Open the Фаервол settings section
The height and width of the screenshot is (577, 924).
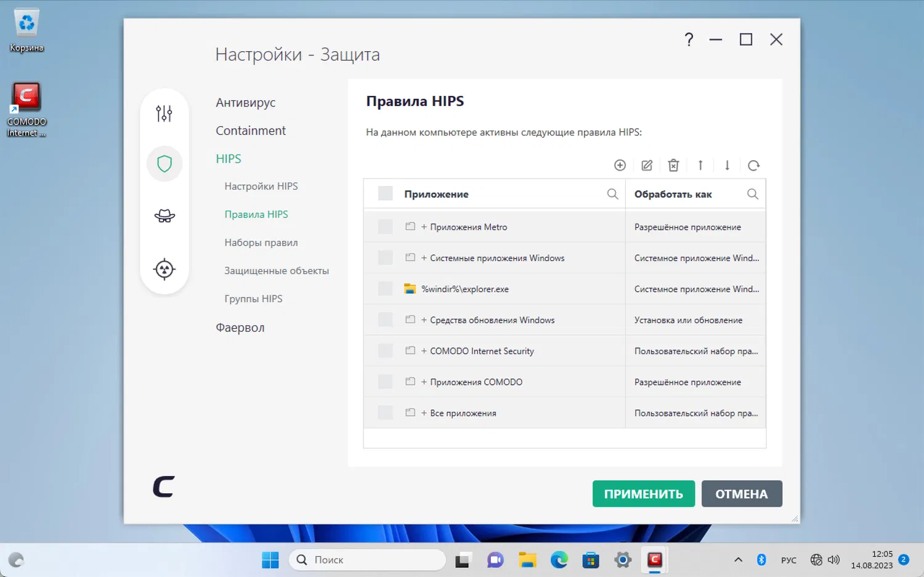240,328
